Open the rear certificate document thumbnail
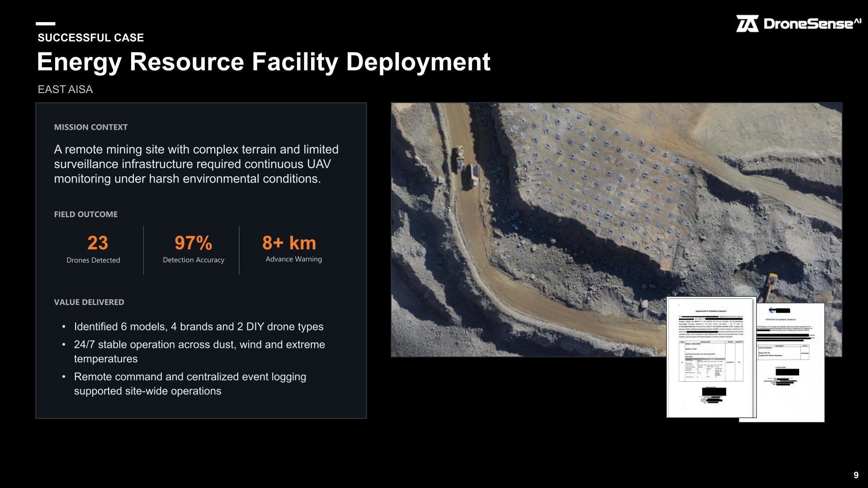Viewport: 868px width, 488px height. click(x=791, y=363)
